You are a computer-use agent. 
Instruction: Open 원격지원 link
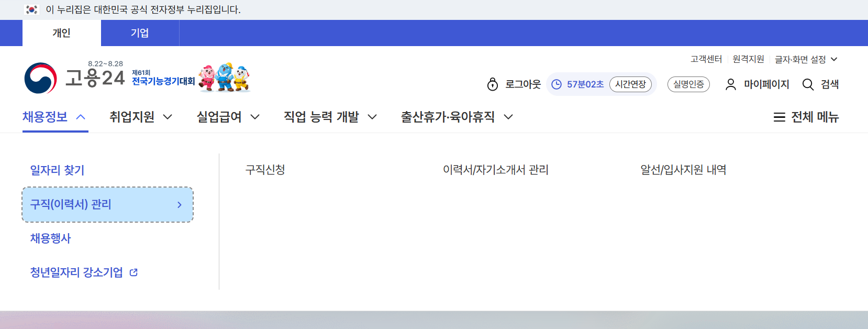(x=748, y=59)
